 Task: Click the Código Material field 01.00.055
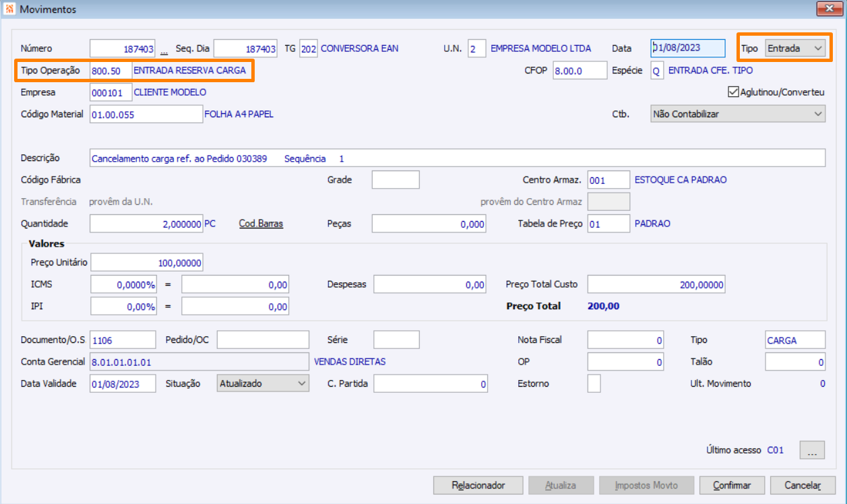click(146, 114)
